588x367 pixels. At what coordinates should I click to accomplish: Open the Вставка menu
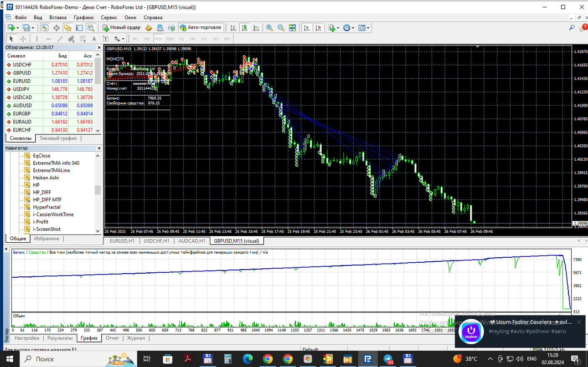pos(58,17)
